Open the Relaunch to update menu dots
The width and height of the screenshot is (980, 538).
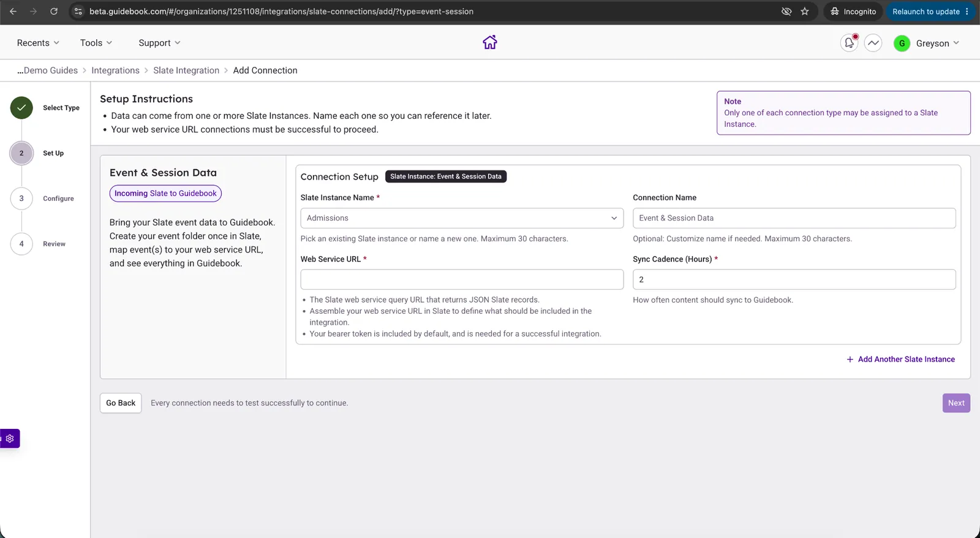click(x=967, y=12)
